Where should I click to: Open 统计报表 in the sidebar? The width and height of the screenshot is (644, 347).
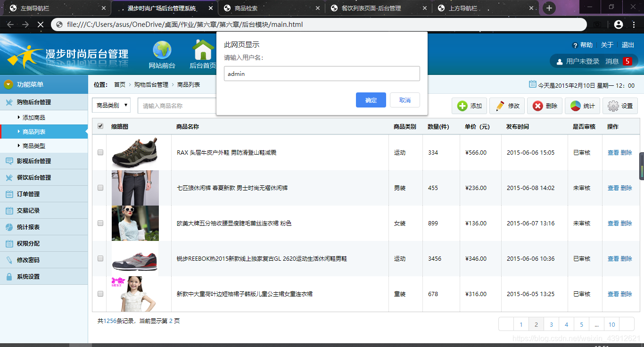(x=44, y=227)
